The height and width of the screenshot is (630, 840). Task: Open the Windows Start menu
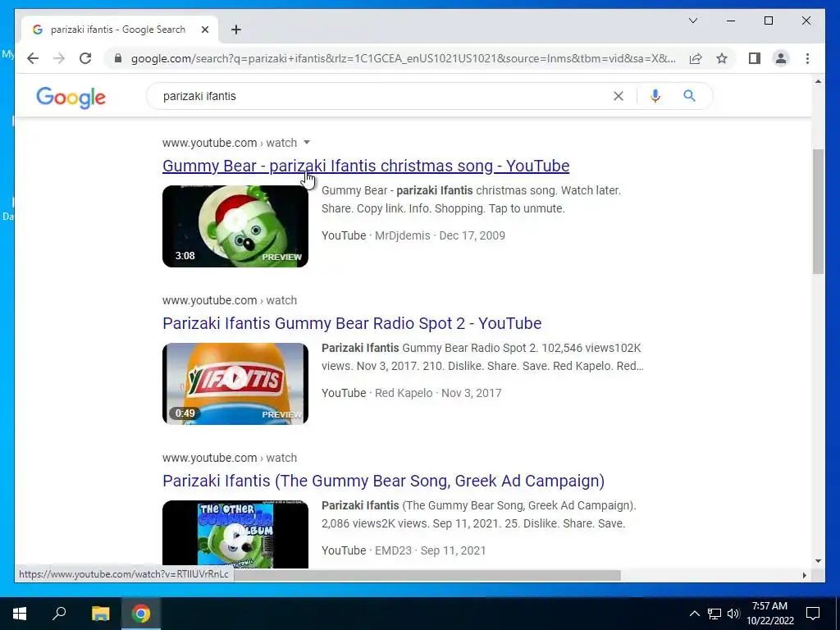click(20, 614)
